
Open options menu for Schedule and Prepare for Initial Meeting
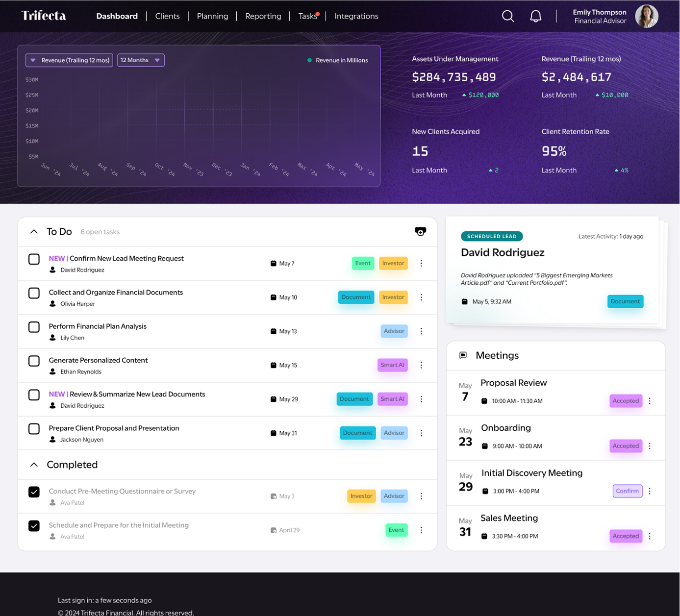pos(421,530)
